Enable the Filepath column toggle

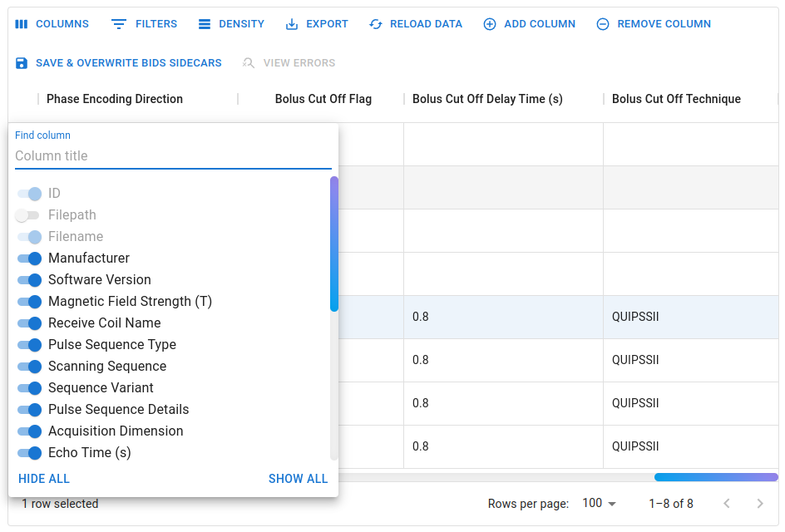(x=27, y=214)
